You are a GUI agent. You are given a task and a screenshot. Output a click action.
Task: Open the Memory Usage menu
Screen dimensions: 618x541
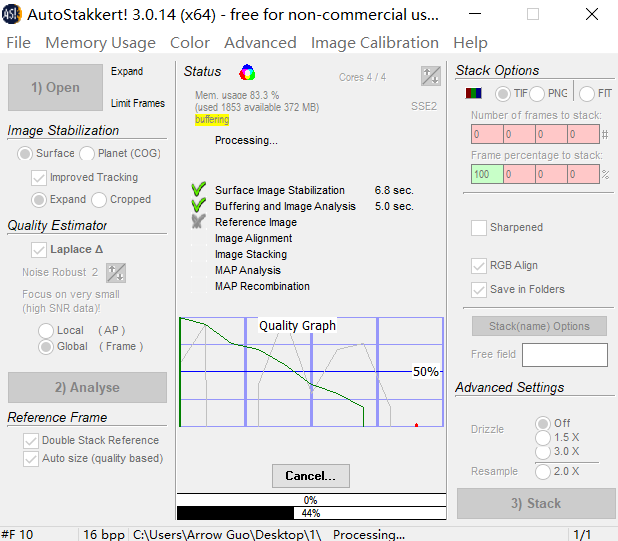[x=100, y=43]
